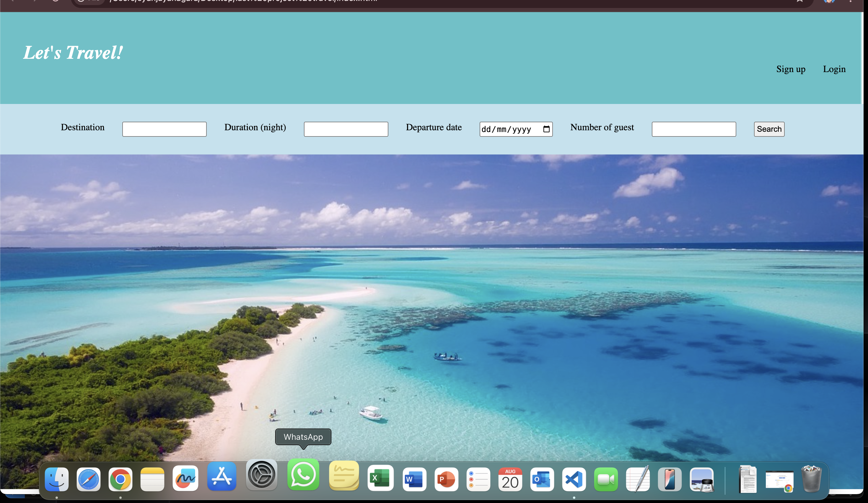Click the "Number of guest" label text
Screen dimensions: 868x503
[602, 128]
